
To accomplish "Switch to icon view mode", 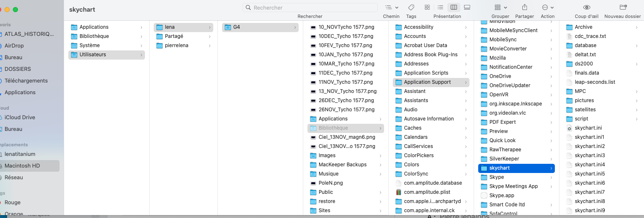I will [x=427, y=8].
